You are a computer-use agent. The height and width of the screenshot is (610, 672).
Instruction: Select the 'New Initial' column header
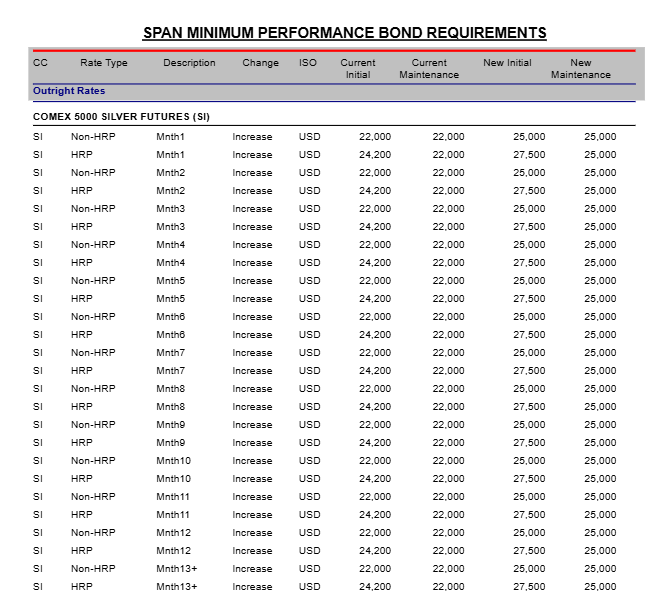click(507, 63)
